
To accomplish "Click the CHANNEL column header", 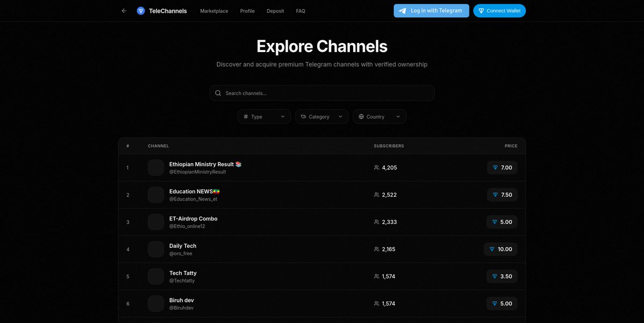I will [158, 146].
